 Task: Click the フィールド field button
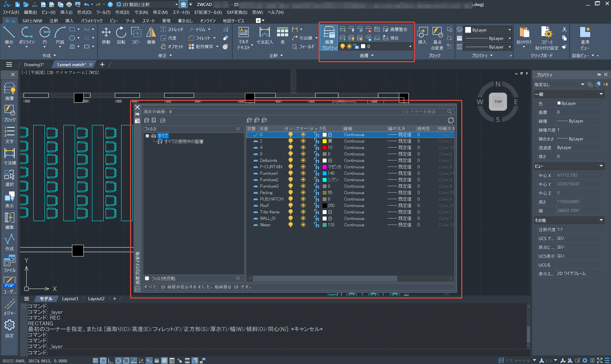click(303, 47)
